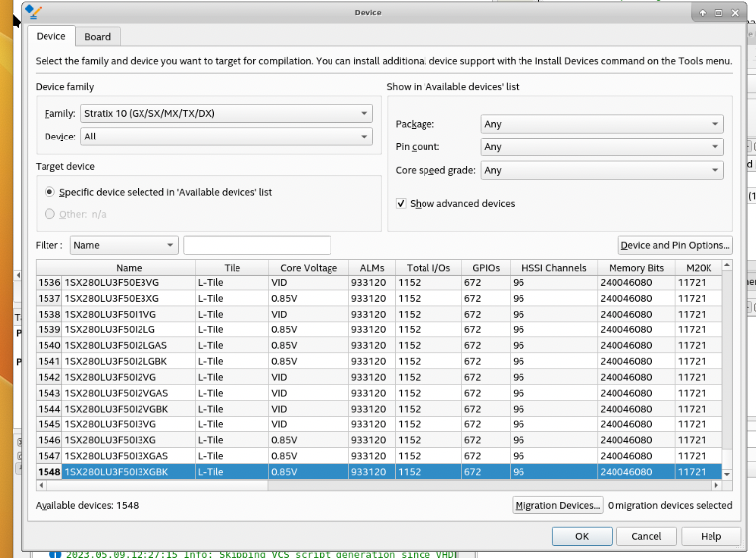Select the Device tab
Screen dimensions: 756x558
[50, 37]
